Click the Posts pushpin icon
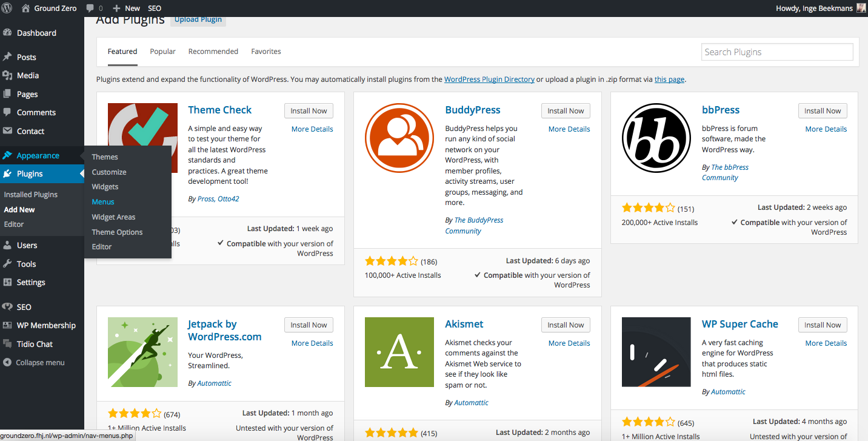 coord(7,56)
